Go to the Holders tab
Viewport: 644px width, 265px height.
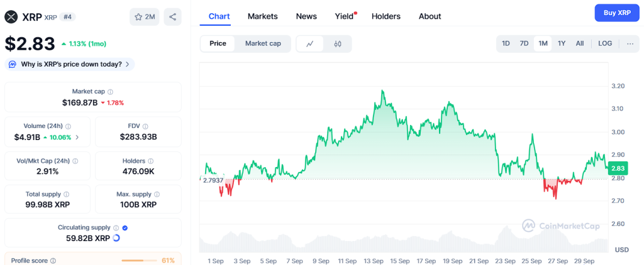click(x=386, y=16)
